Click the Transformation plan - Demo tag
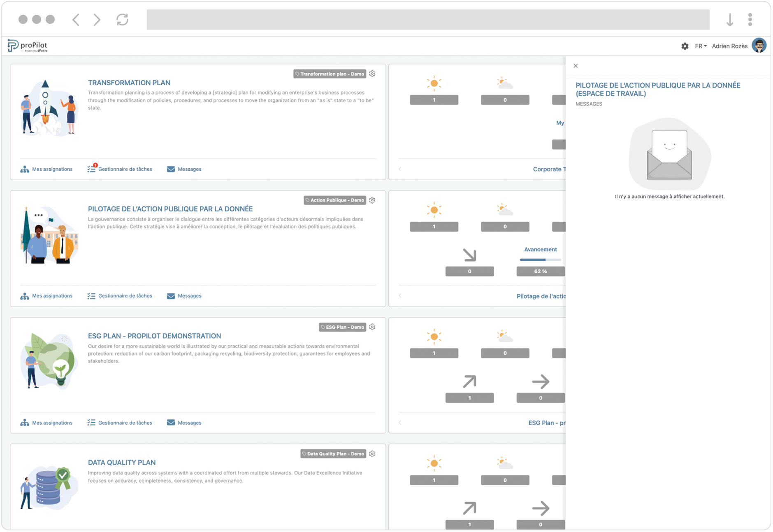 (x=330, y=74)
